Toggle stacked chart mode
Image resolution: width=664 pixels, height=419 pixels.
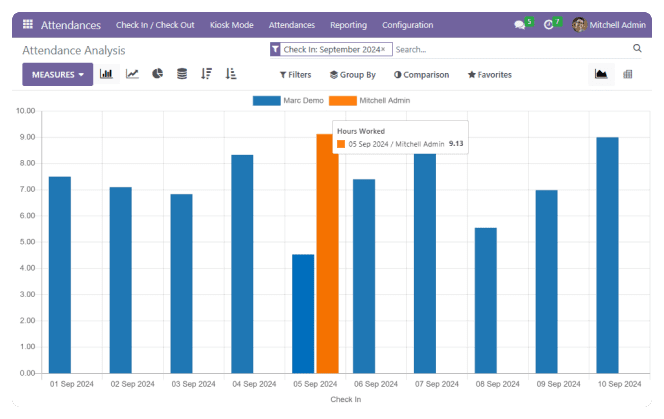(x=181, y=74)
